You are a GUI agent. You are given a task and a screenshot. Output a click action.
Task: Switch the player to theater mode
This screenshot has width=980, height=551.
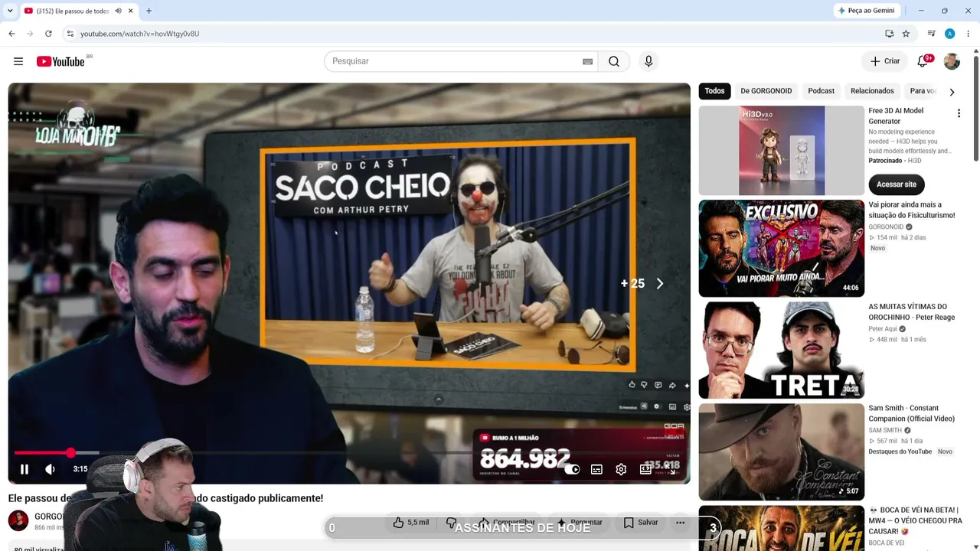pos(645,469)
